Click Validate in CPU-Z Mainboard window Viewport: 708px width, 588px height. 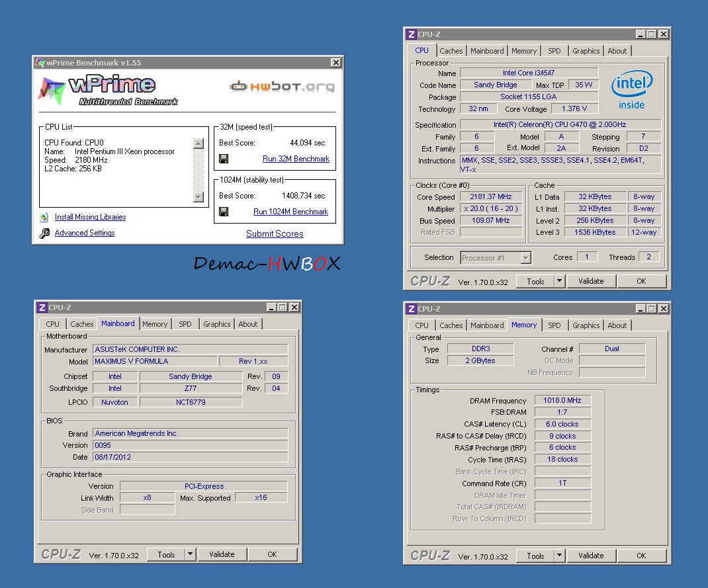(x=222, y=554)
